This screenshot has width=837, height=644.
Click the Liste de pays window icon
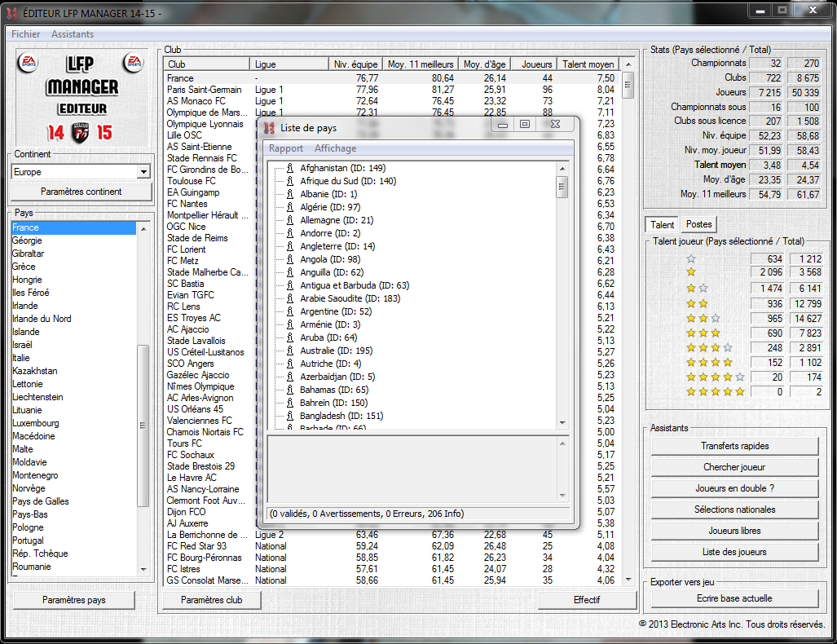(x=269, y=128)
